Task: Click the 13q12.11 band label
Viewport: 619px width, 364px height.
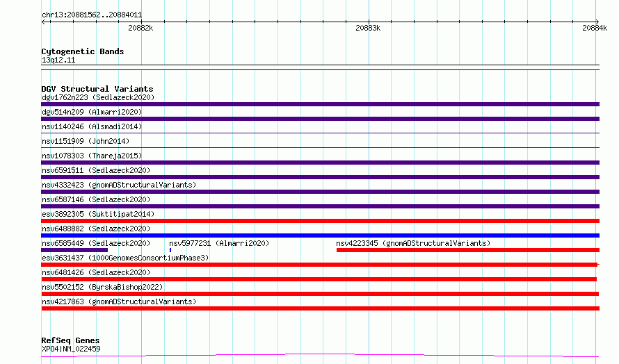Action: (x=58, y=60)
